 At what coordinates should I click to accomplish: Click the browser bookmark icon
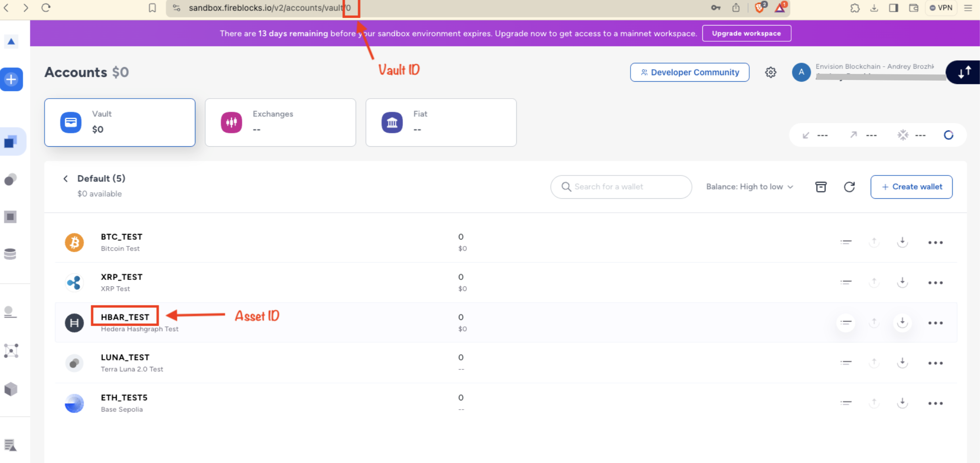coord(152,8)
